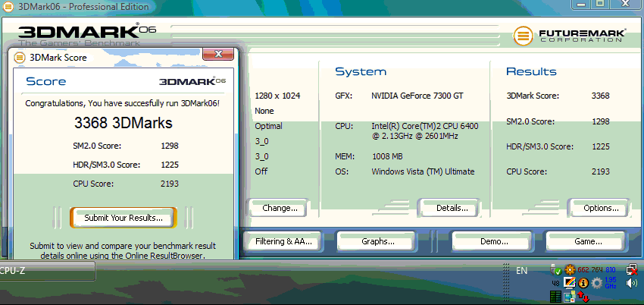Click the rainbow monitor tray icon
644x305 pixels.
click(x=571, y=283)
